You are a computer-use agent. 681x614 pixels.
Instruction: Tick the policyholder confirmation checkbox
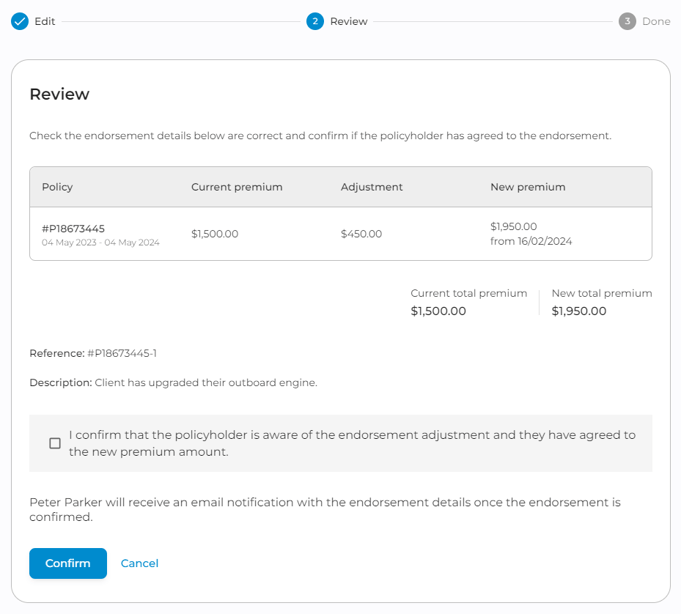point(55,443)
